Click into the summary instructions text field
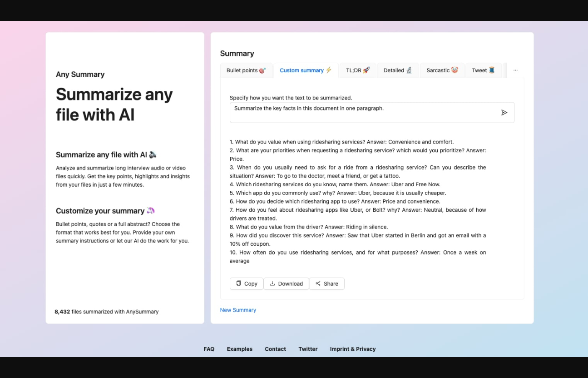The height and width of the screenshot is (378, 588). 363,112
